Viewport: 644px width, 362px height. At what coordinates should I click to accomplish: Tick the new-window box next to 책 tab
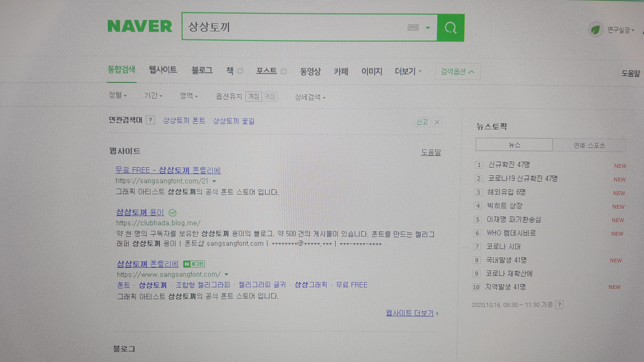tap(240, 71)
